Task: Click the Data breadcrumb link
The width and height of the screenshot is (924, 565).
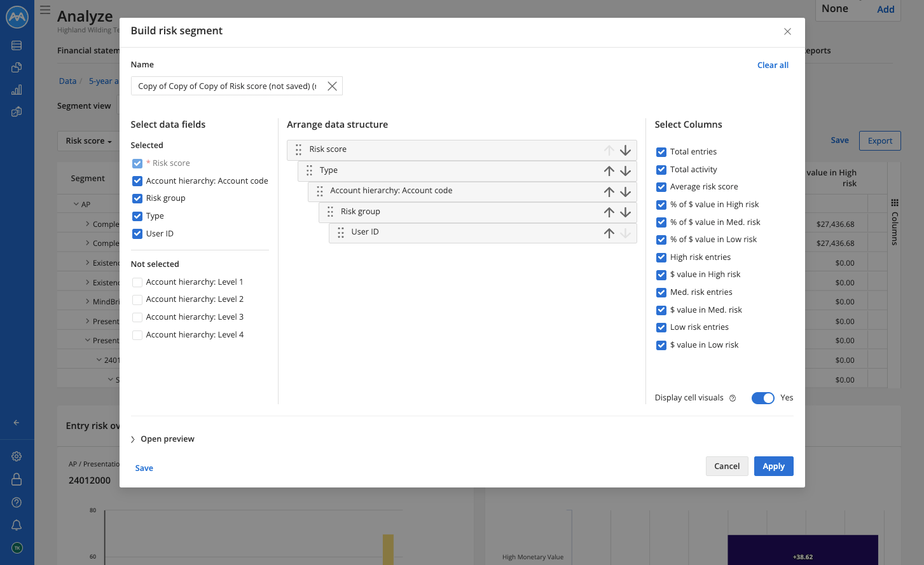Action: point(67,81)
